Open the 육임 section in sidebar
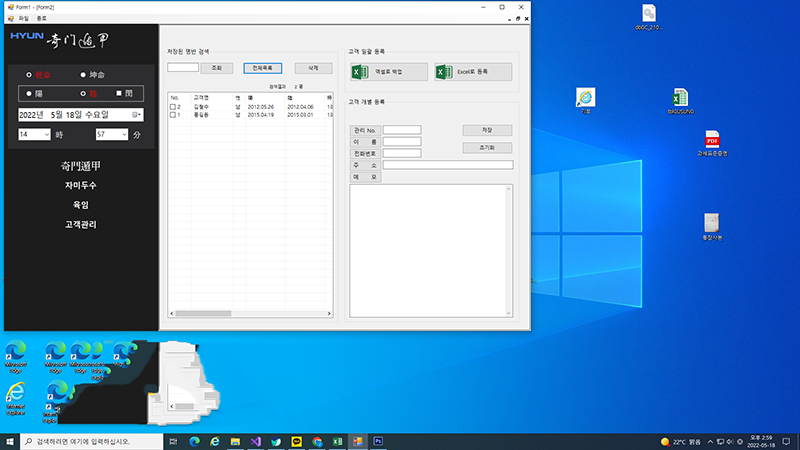The width and height of the screenshot is (800, 450). 81,205
